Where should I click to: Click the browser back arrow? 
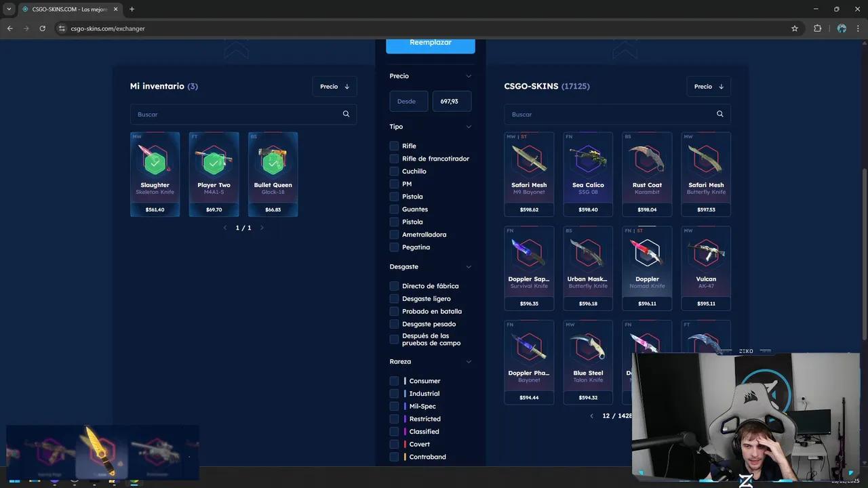click(x=9, y=28)
